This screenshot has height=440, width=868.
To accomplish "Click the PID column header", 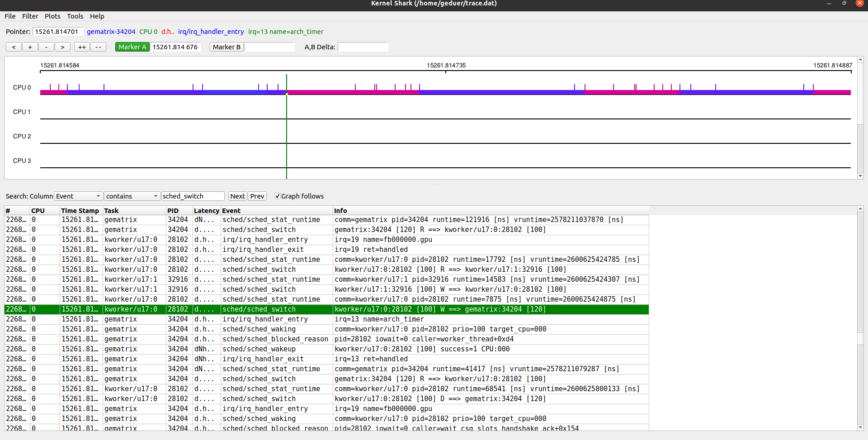I will tap(179, 211).
